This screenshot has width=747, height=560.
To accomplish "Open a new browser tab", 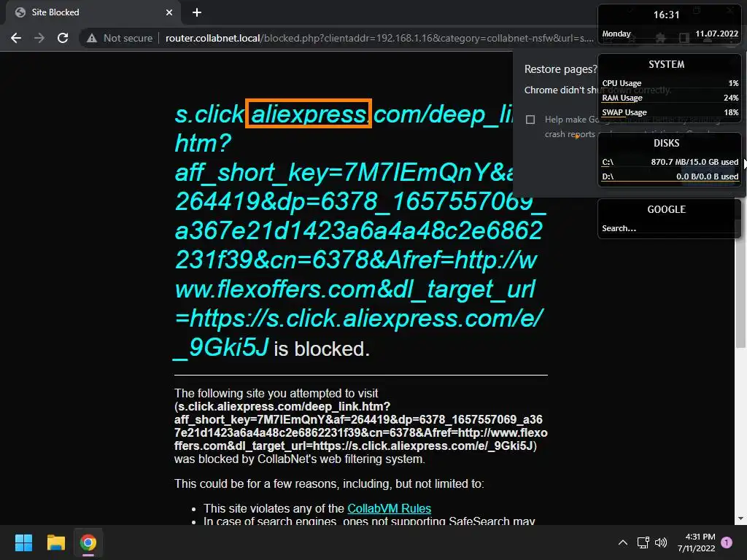I will pos(197,12).
